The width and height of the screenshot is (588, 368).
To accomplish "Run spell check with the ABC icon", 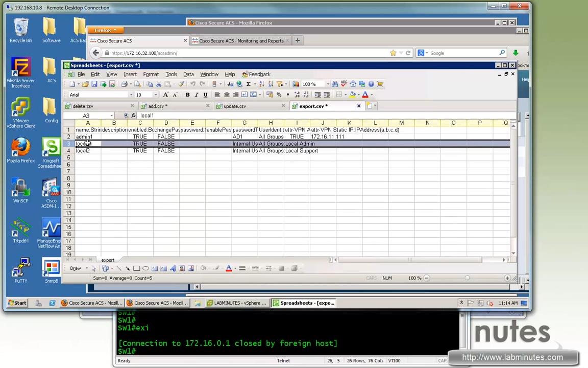I will 344,84.
